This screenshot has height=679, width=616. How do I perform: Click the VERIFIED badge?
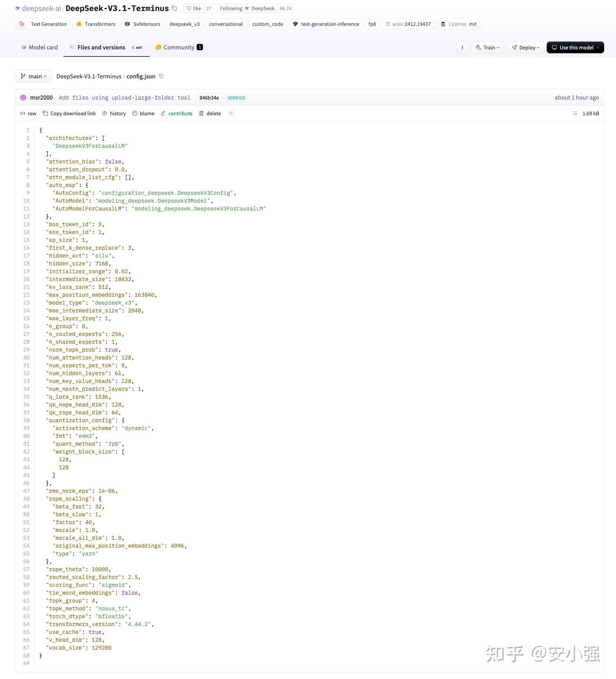(236, 98)
